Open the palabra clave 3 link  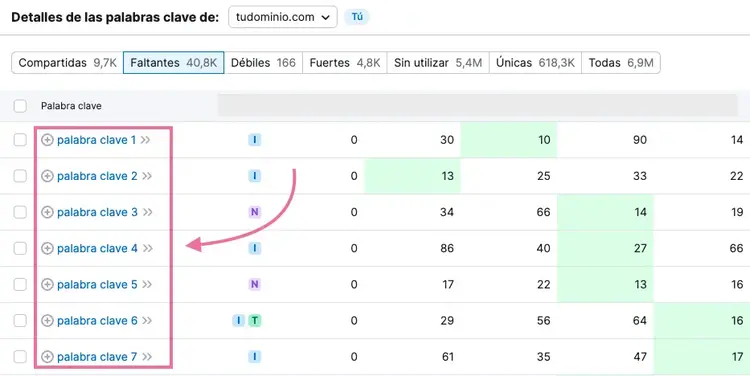97,212
